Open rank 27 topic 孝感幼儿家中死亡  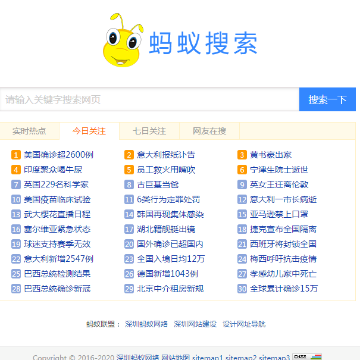click(x=283, y=273)
